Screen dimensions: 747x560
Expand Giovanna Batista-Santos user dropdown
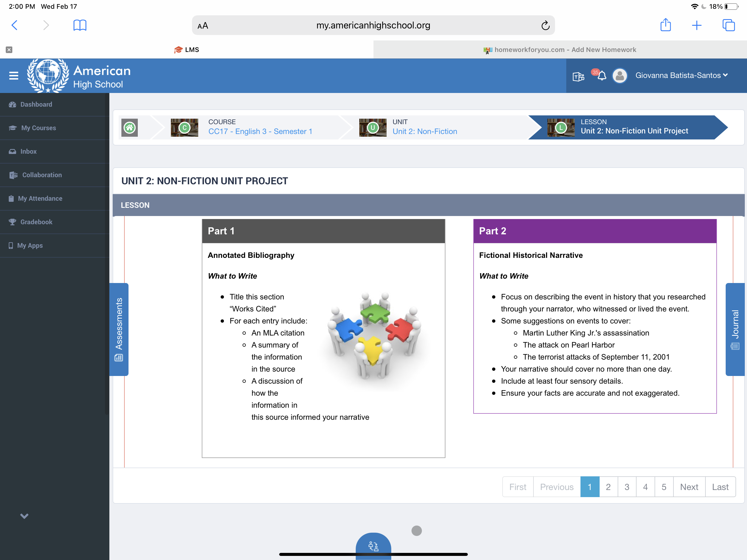pos(681,75)
